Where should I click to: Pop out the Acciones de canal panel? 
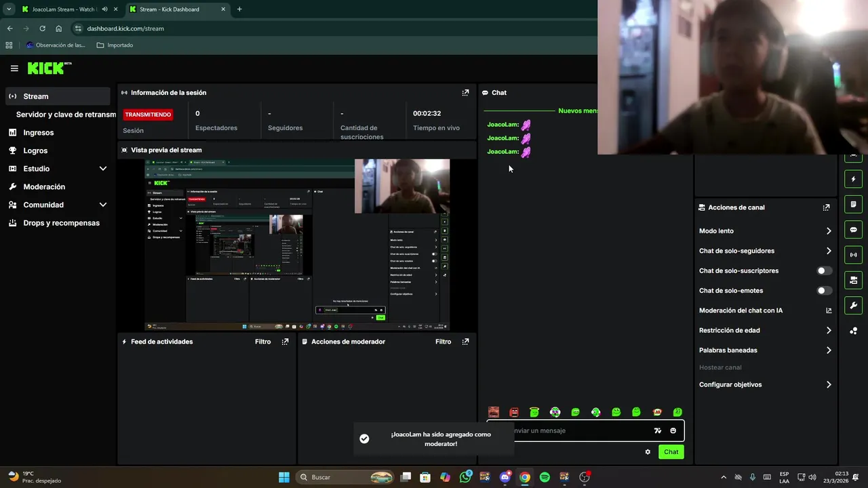pos(826,207)
